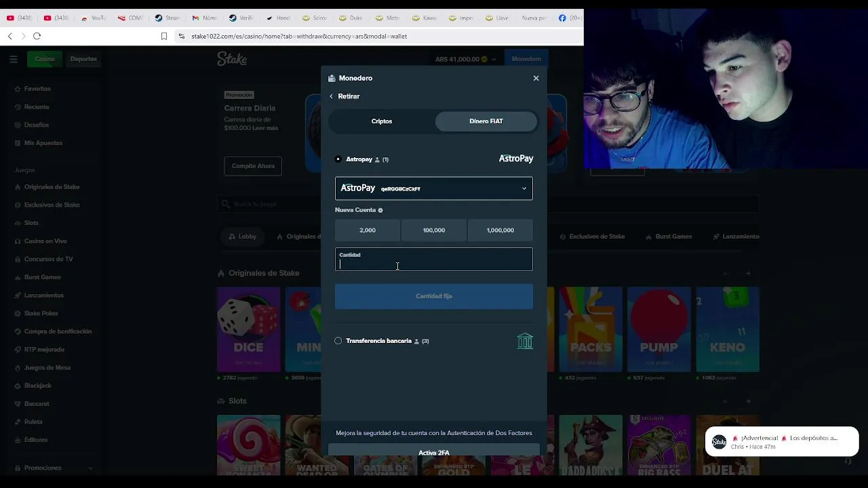Click the Monedero button in the header
Viewport: 868px width, 488px height.
click(x=526, y=59)
